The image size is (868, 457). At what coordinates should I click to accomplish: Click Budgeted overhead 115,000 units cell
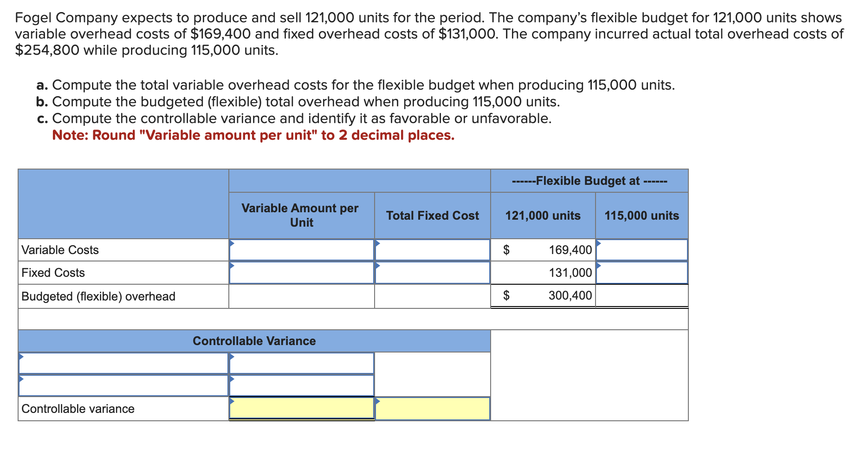pos(642,296)
